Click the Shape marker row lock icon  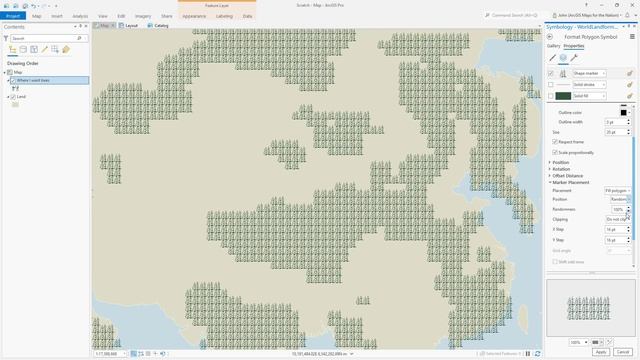pyautogui.click(x=629, y=73)
